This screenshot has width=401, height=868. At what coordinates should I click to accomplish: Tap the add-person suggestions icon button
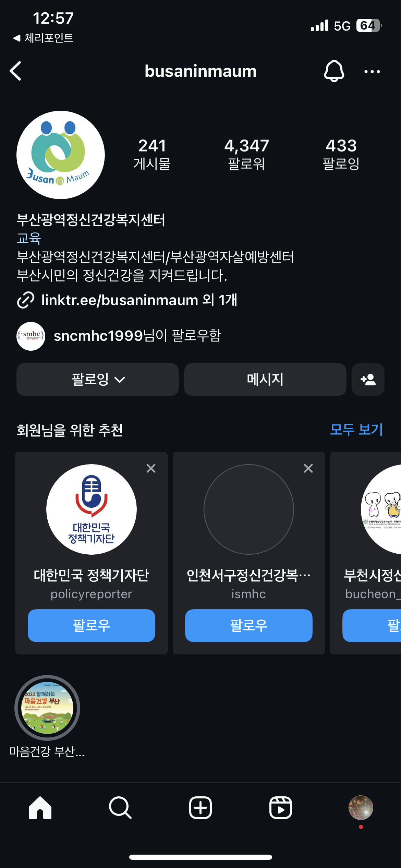coord(368,379)
